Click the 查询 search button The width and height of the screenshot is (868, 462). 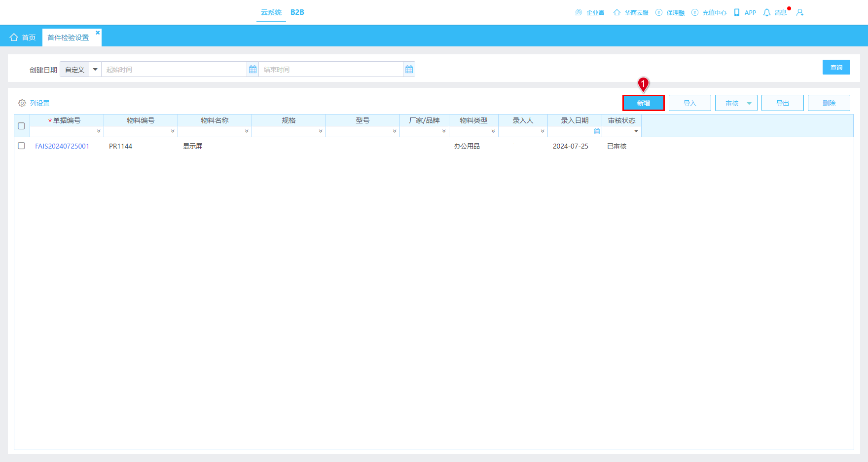pos(836,67)
